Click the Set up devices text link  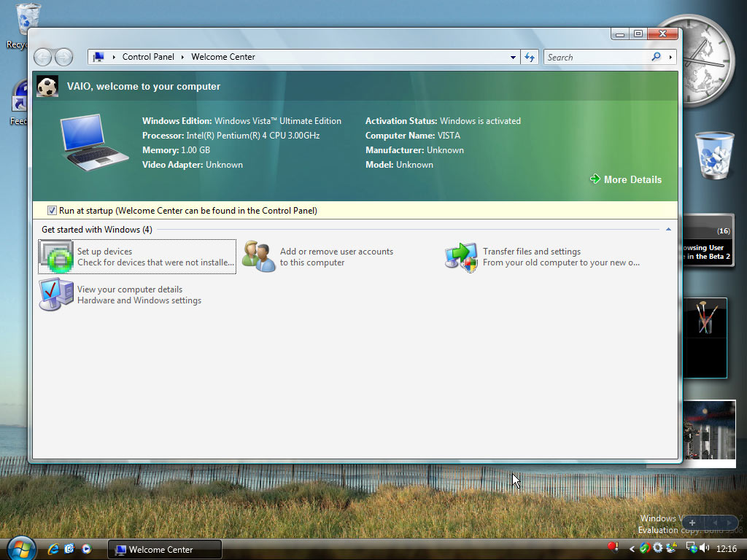pos(105,252)
